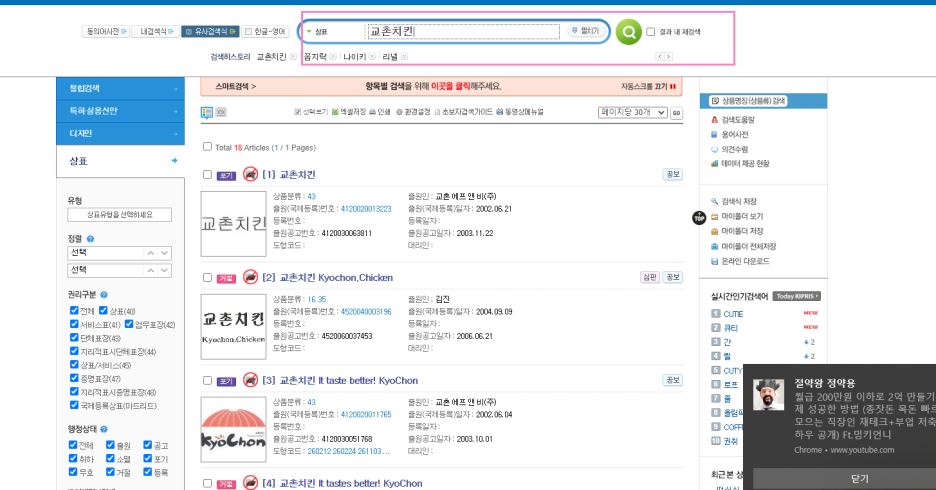Open 동의어사전 tab
Viewport: 936px width, 490px height.
106,32
